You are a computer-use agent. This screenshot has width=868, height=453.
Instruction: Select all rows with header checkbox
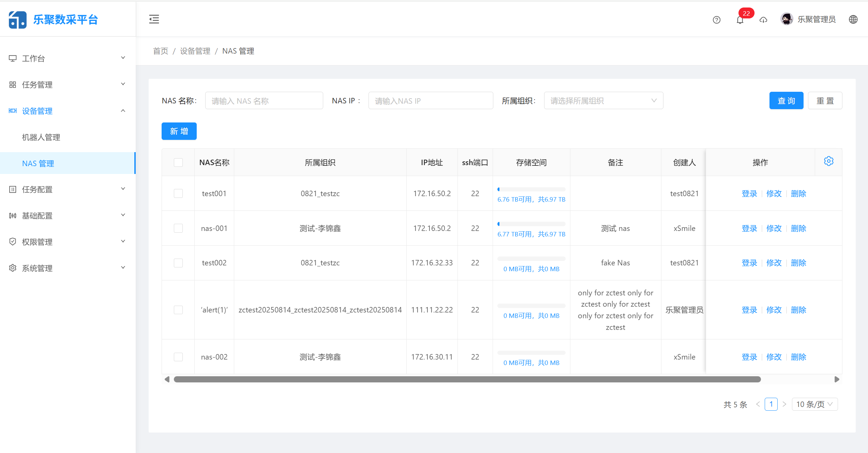(178, 162)
